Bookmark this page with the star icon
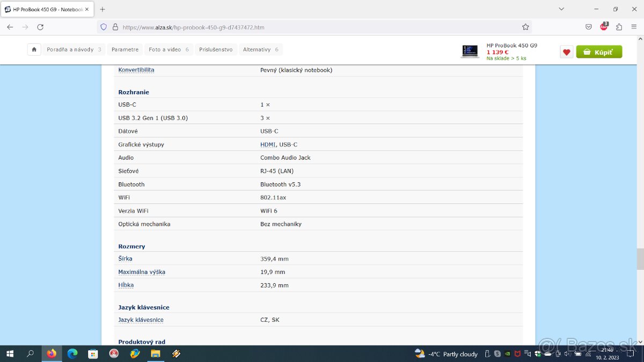Viewport: 644px width, 362px height. tap(525, 26)
